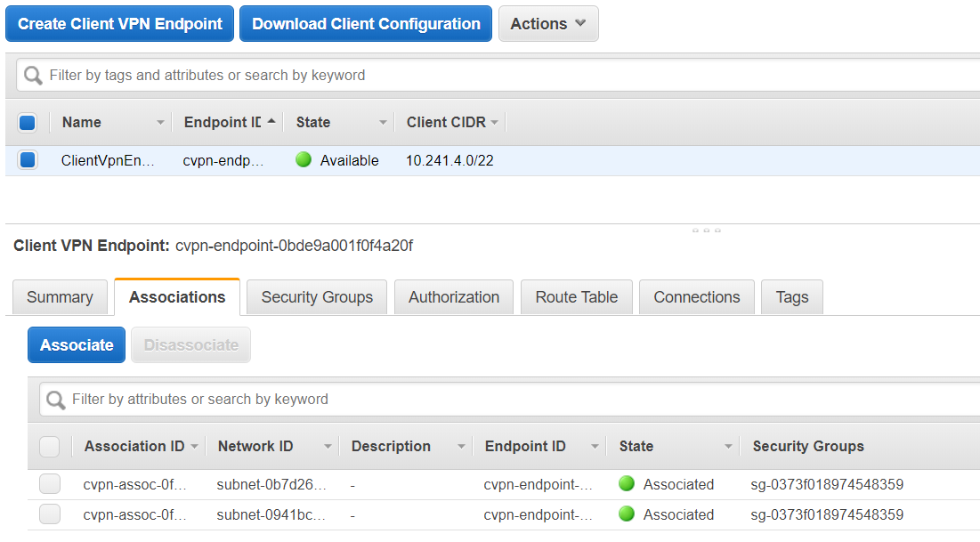The width and height of the screenshot is (980, 542).
Task: Click the Endpoint ID sort arrow in top table
Action: (x=271, y=122)
